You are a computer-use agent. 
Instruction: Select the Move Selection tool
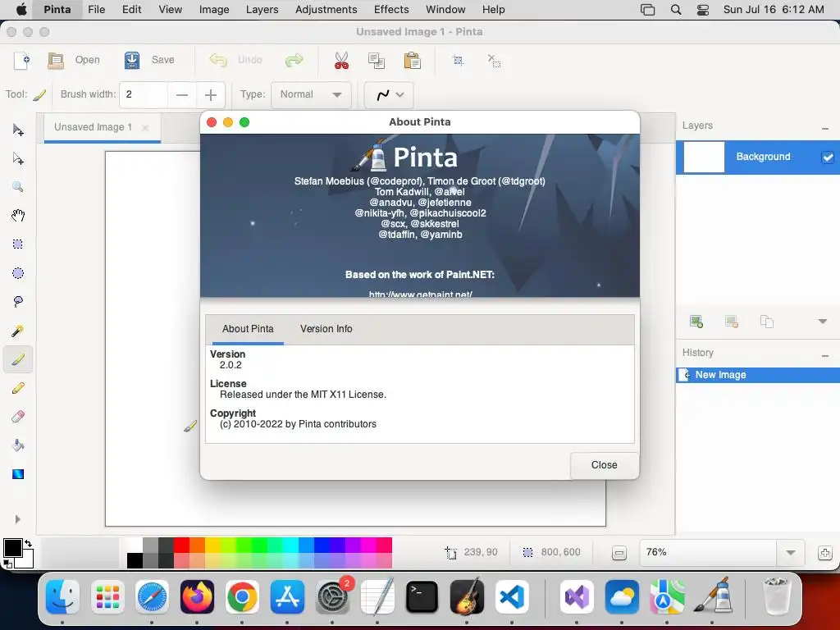18,158
